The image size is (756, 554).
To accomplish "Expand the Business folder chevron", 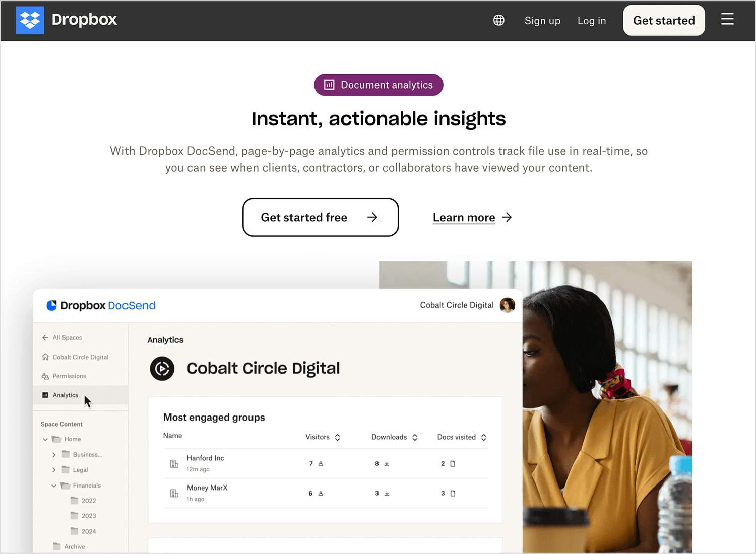I will coord(54,455).
